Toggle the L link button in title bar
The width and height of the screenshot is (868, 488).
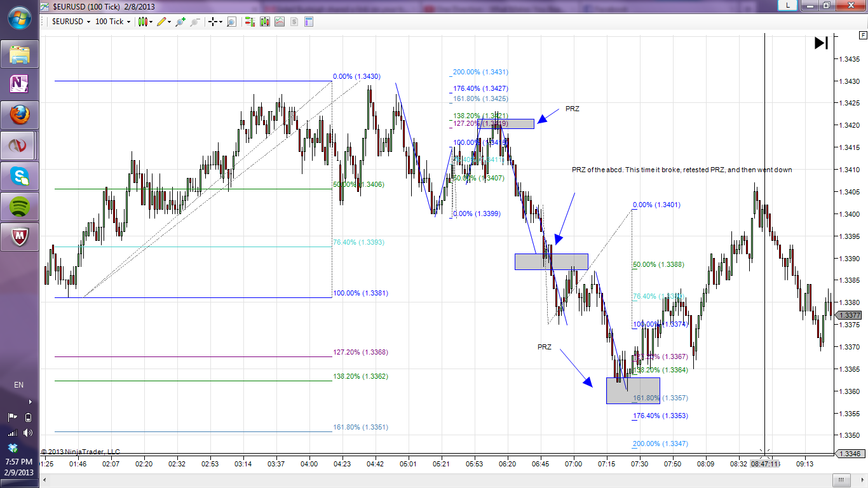pyautogui.click(x=788, y=5)
